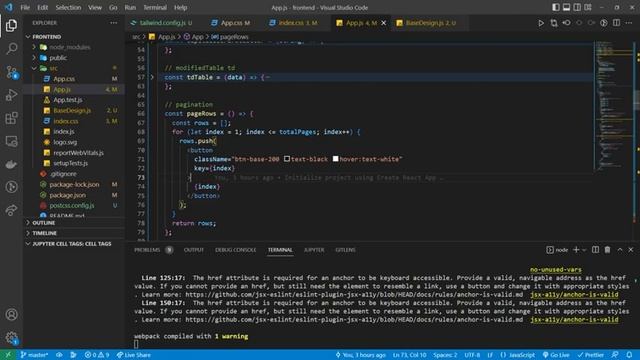Open Customize Layout button
The height and width of the screenshot is (360, 640).
point(588,7)
